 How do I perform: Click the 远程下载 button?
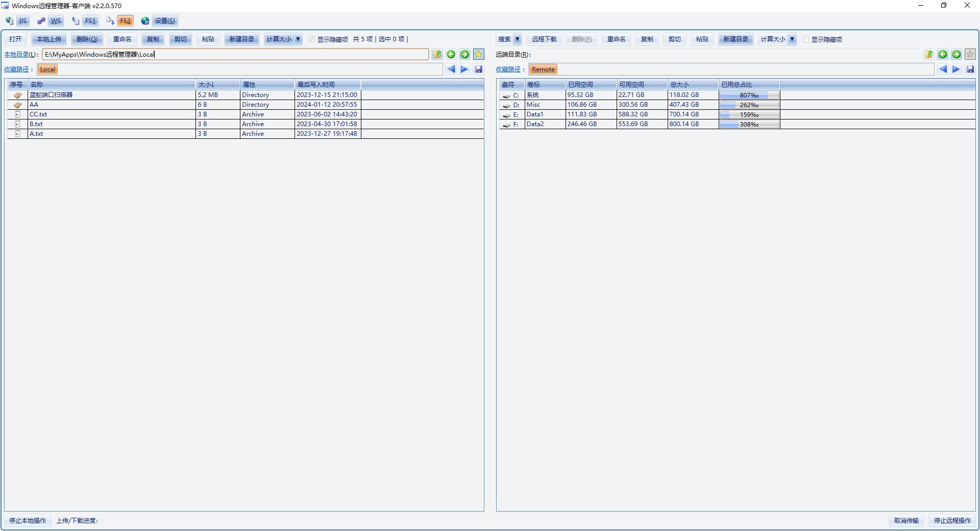544,39
